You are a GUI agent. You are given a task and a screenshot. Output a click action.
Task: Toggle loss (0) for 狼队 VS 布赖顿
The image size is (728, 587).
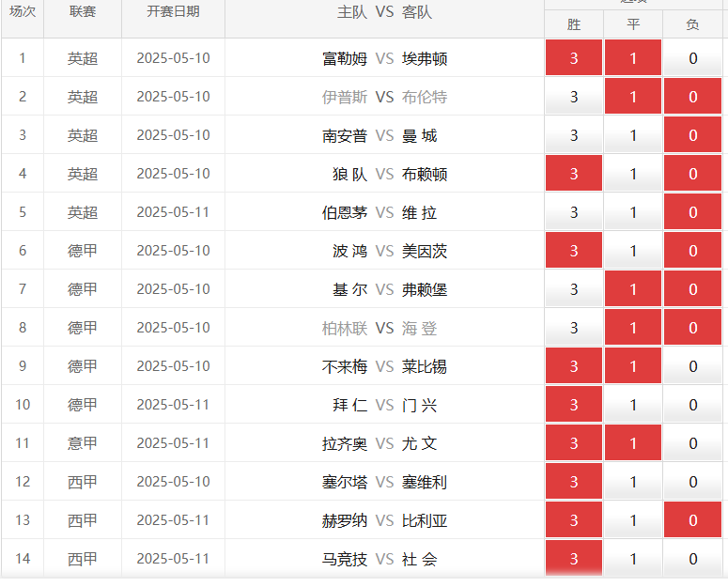click(x=692, y=173)
